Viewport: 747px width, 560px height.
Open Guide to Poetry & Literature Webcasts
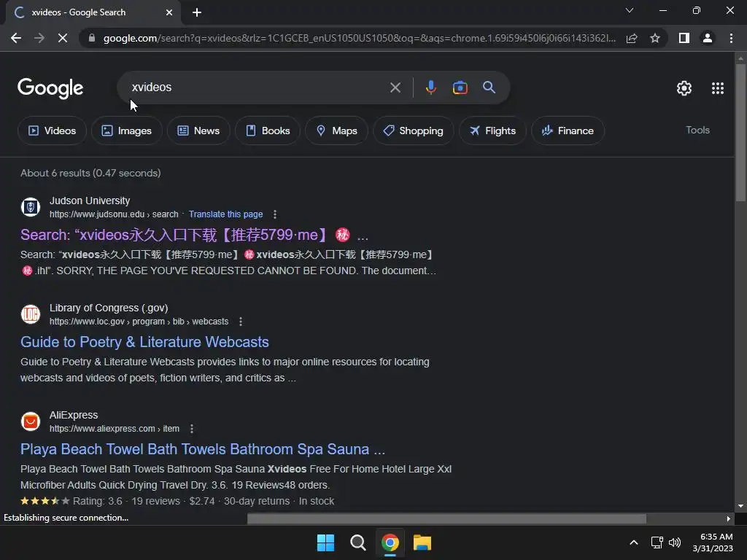tap(144, 342)
